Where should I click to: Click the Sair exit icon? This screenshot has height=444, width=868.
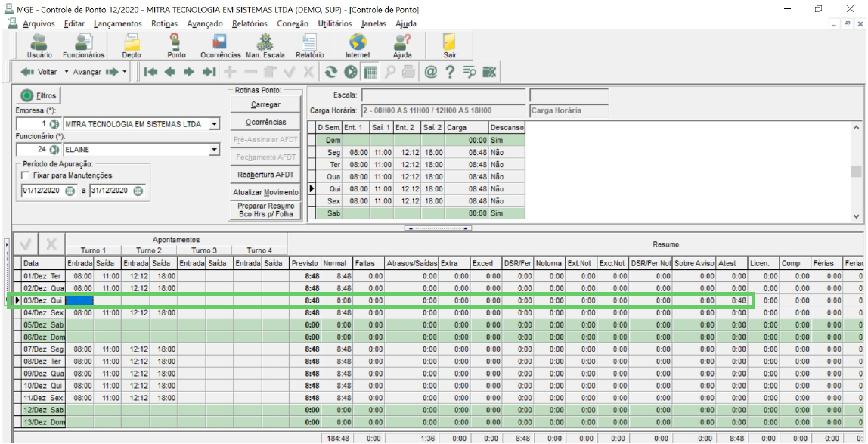[x=449, y=45]
